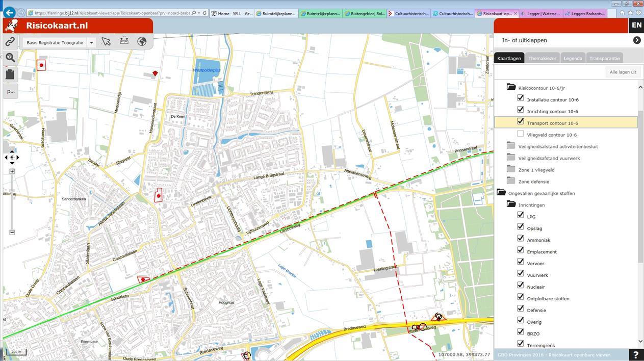Zoom in with the plus button
Image resolution: width=644 pixels, height=361 pixels.
click(12, 171)
